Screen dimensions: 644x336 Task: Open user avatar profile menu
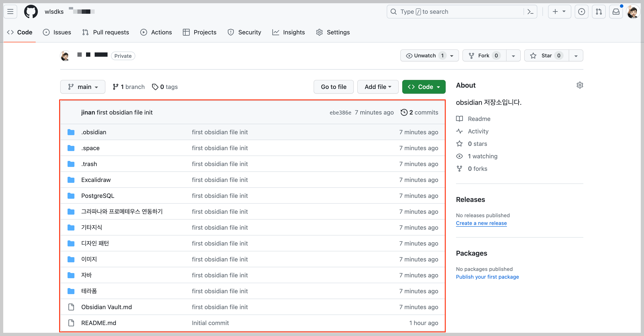(633, 11)
